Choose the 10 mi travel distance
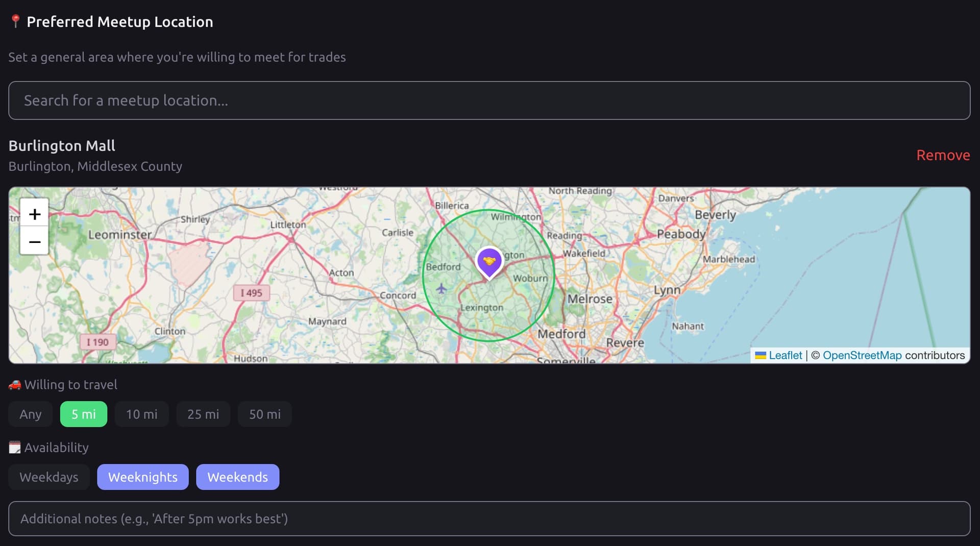Image resolution: width=980 pixels, height=546 pixels. coord(141,414)
